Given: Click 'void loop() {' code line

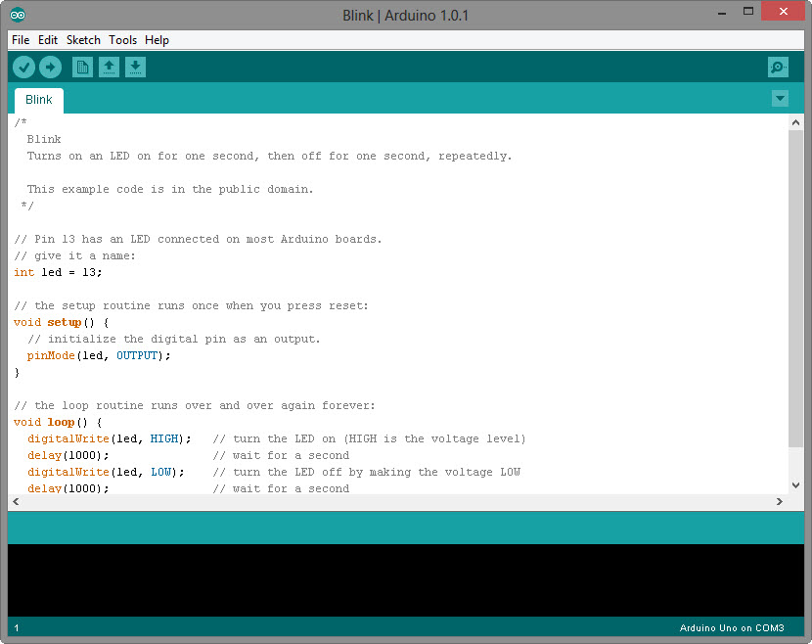Looking at the screenshot, I should 58,422.
